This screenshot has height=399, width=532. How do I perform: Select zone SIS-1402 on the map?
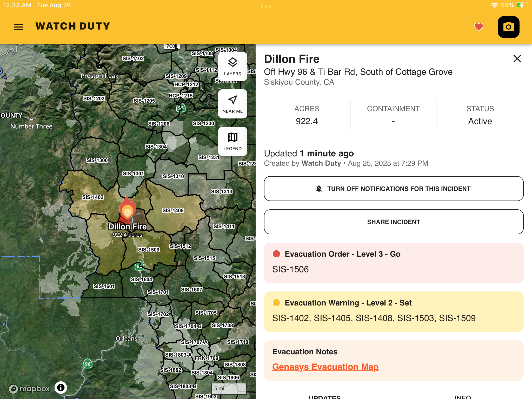[93, 197]
